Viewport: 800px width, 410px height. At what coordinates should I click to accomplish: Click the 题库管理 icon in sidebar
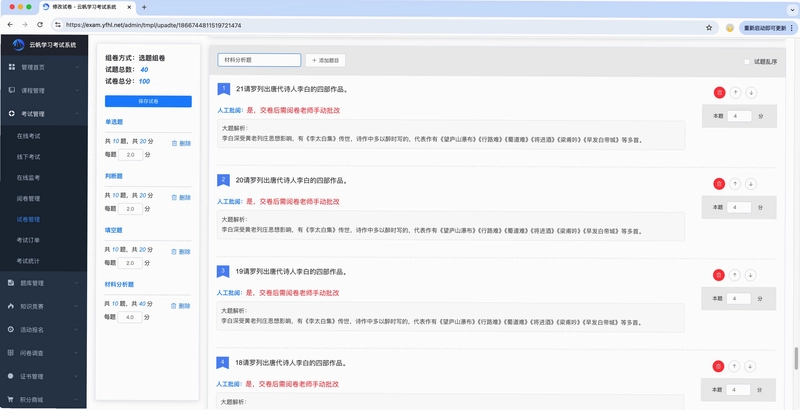click(11, 283)
